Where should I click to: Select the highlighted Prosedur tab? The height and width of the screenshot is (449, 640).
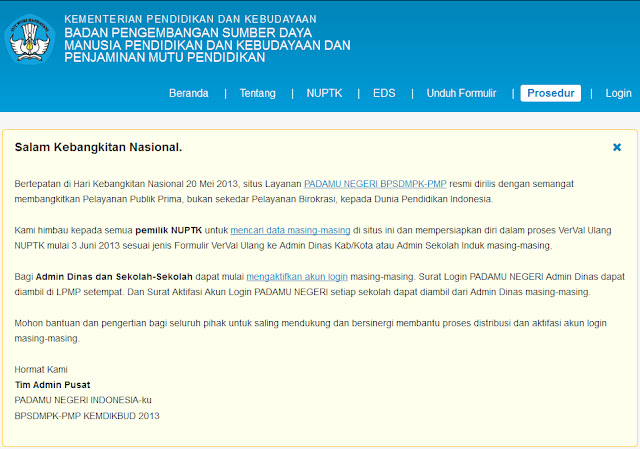pyautogui.click(x=551, y=93)
